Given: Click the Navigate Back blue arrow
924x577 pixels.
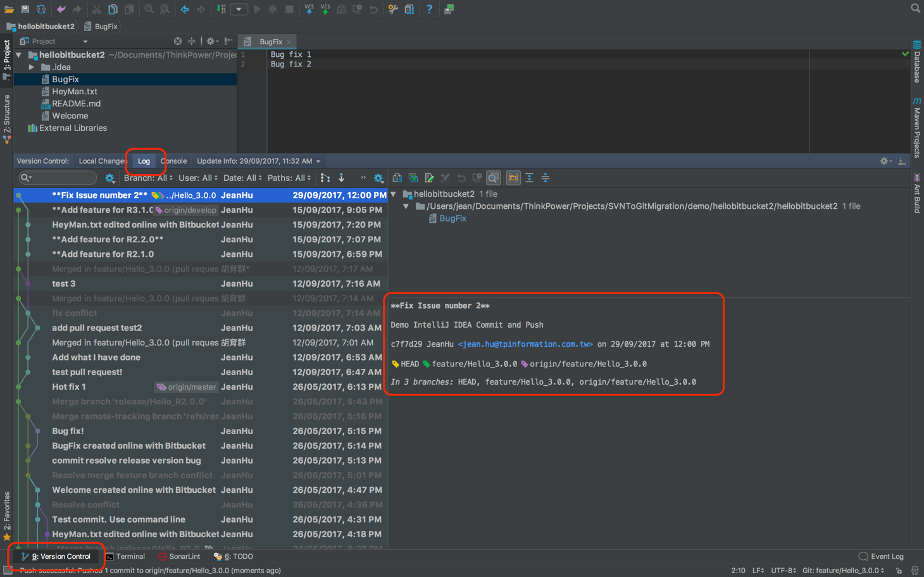Looking at the screenshot, I should click(185, 9).
